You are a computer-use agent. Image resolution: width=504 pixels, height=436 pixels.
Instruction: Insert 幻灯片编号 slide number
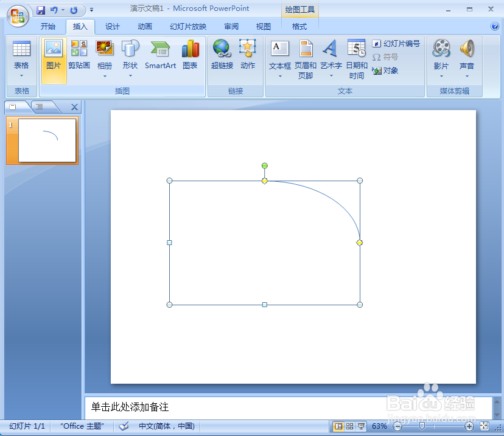[x=396, y=44]
